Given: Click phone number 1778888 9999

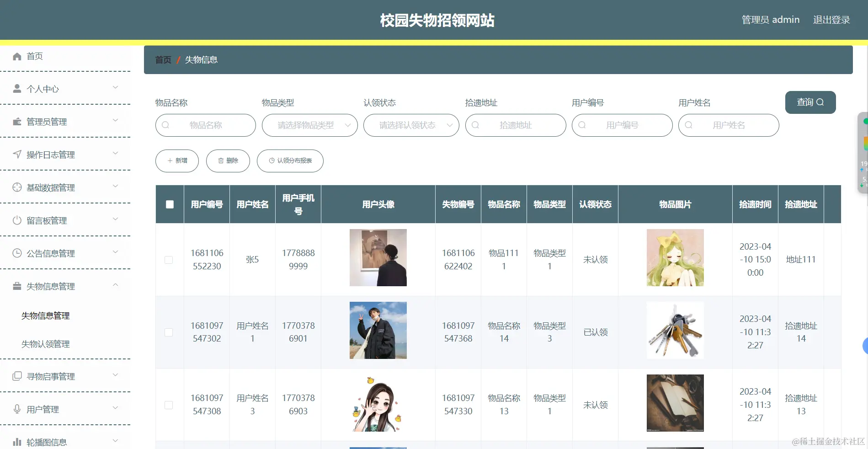Looking at the screenshot, I should tap(298, 260).
